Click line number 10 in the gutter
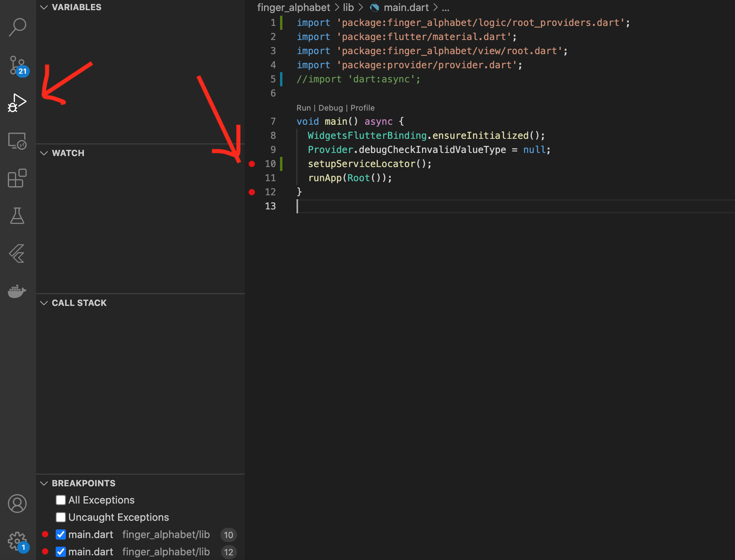Screen dimensions: 735x560 coord(271,164)
